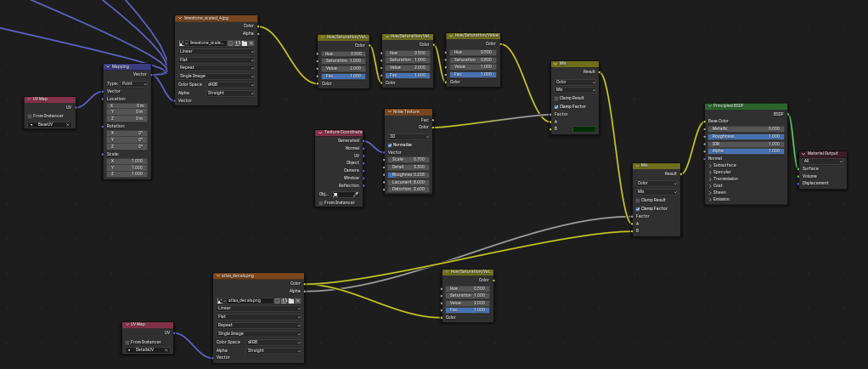Click Saturation 0.800 field in Hue/Saturation node
This screenshot has width=868, height=369.
473,60
